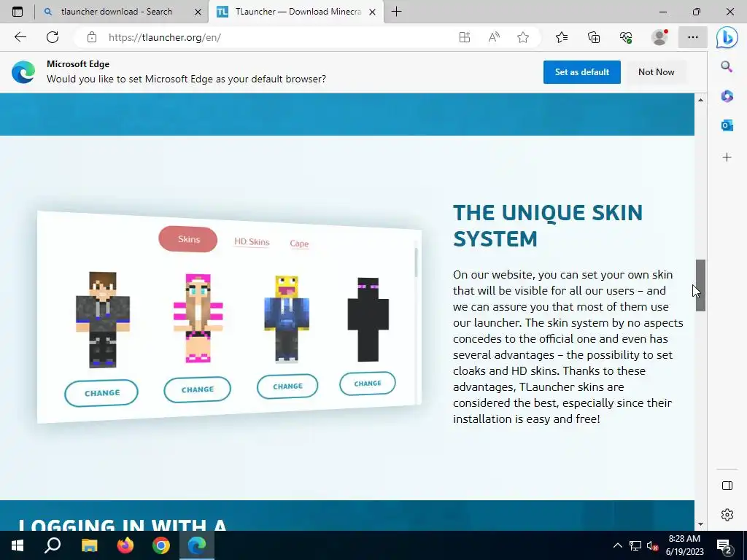Select the Skins pill tab

click(x=188, y=239)
